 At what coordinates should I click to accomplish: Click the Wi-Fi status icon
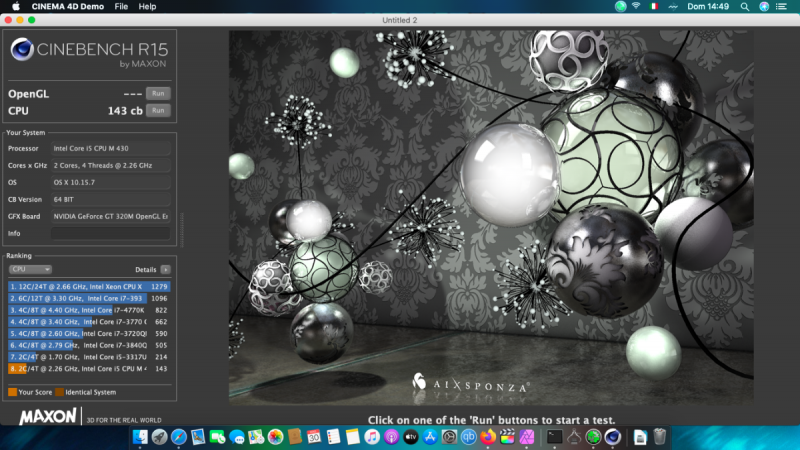(635, 6)
